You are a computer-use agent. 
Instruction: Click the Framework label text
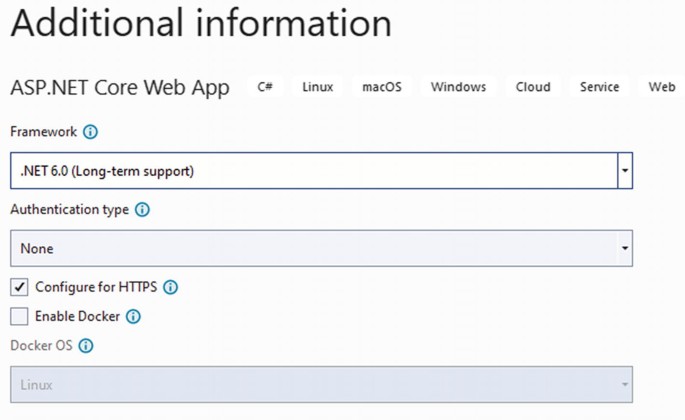coord(43,132)
